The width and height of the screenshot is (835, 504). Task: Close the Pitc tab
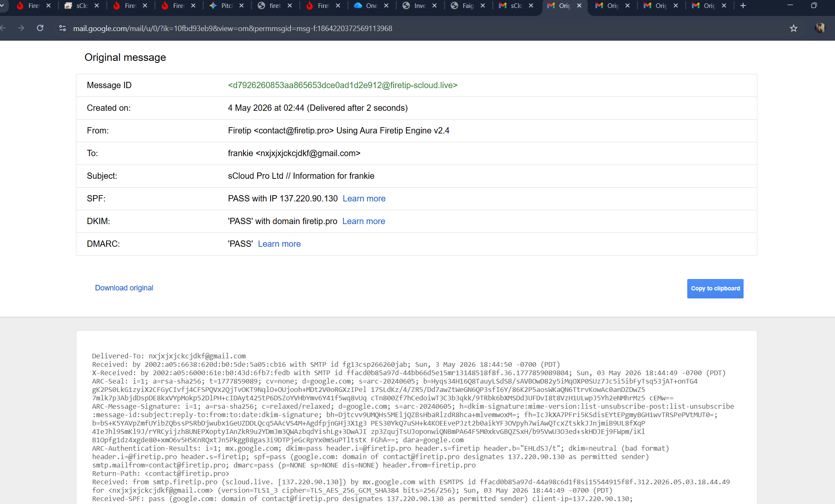pos(241,6)
